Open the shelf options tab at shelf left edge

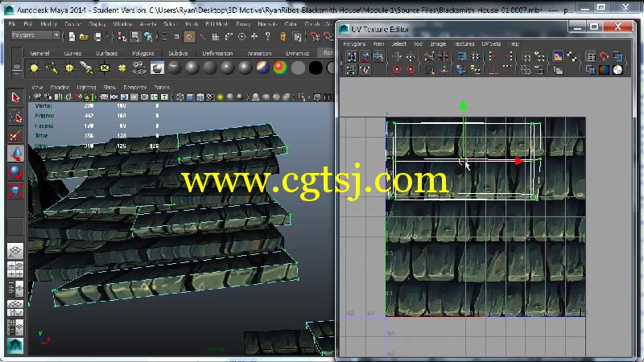(x=16, y=69)
